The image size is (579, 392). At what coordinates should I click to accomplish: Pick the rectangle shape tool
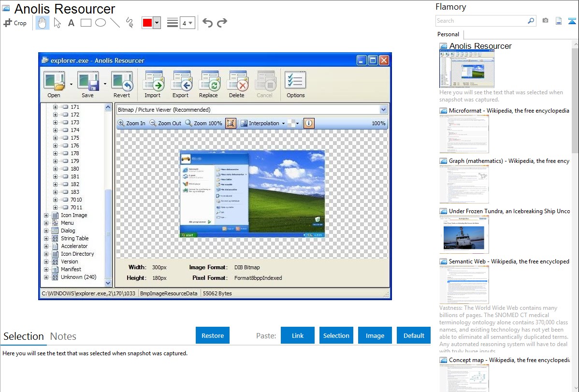tap(86, 23)
